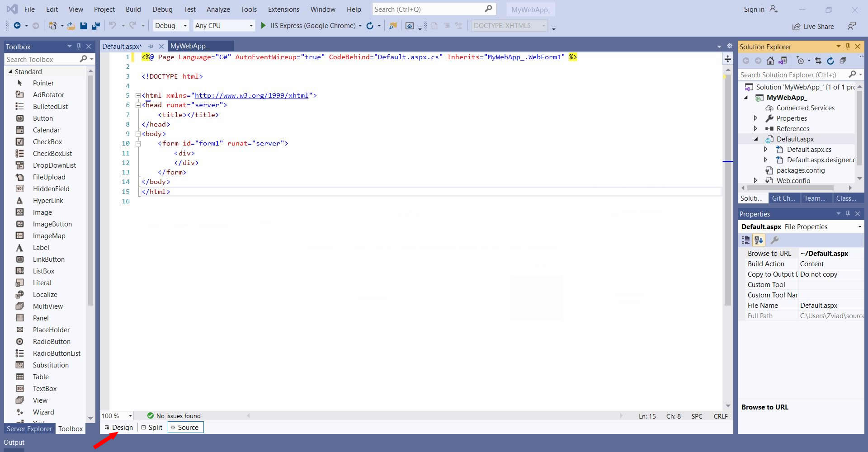Screen dimensions: 868x452
Task: Start debugging with the green play icon
Action: pos(263,26)
